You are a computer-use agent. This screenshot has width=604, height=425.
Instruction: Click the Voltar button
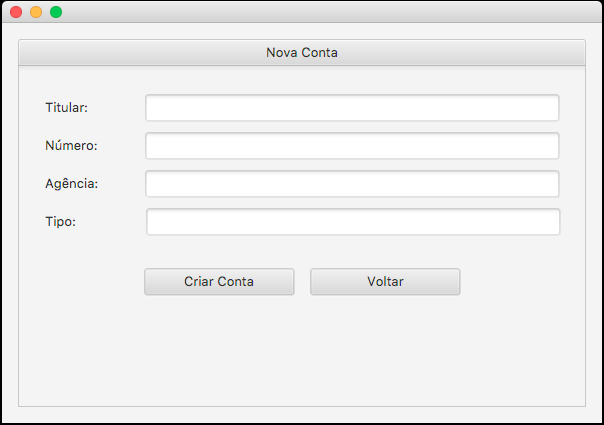[x=385, y=282]
